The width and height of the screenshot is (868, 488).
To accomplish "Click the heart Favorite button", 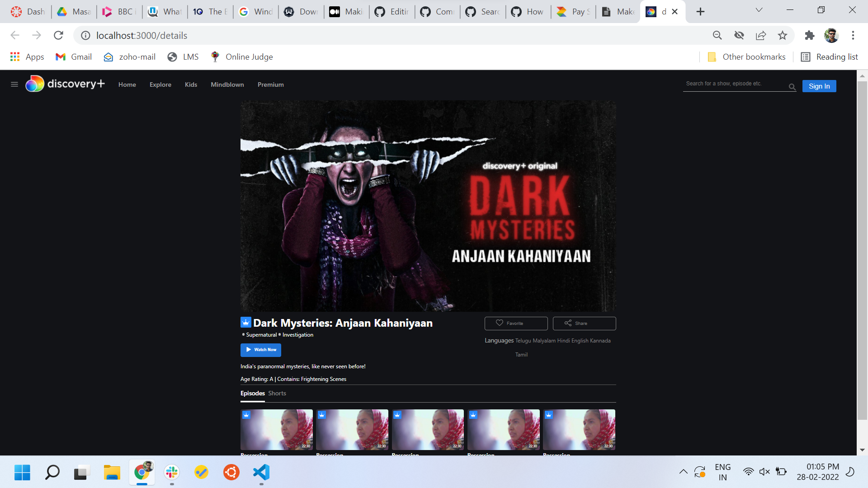I will [x=516, y=324].
